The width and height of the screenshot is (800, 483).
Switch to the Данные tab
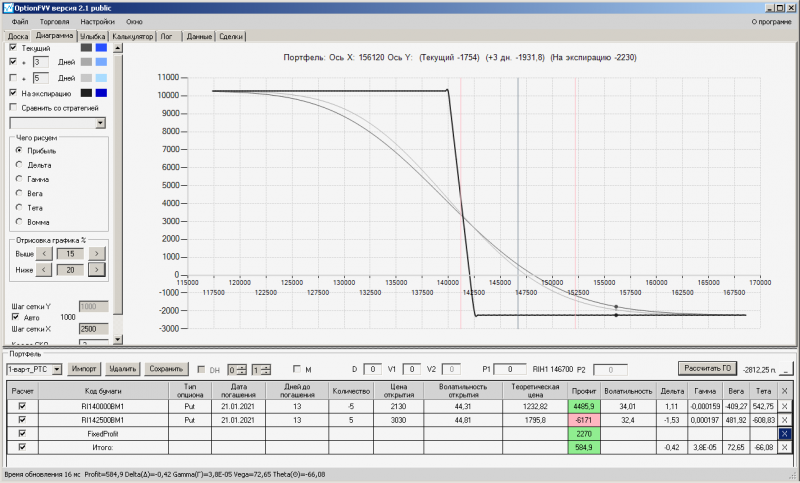pos(199,36)
